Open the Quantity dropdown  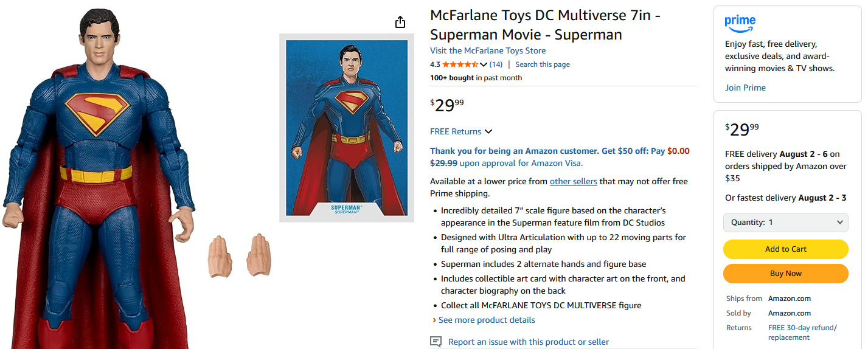pyautogui.click(x=785, y=222)
